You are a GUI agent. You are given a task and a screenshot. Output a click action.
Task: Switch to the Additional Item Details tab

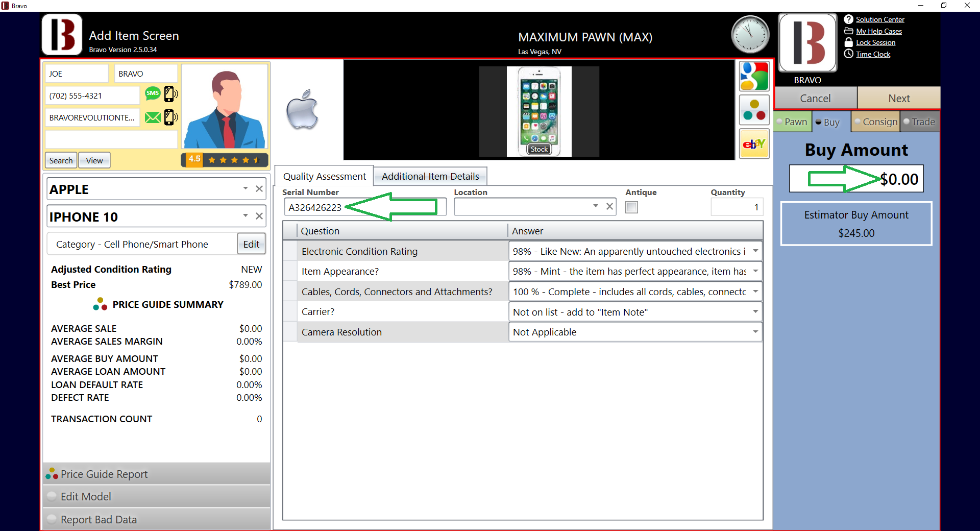430,176
